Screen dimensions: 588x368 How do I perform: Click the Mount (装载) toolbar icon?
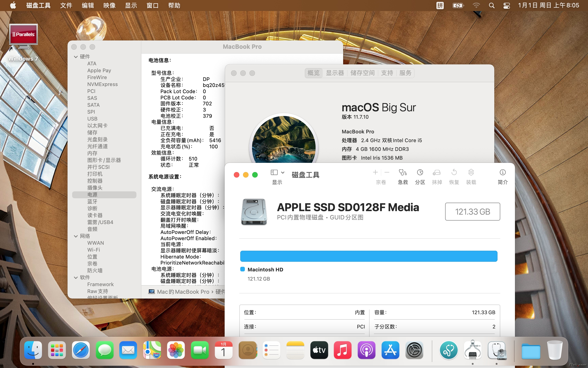471,172
